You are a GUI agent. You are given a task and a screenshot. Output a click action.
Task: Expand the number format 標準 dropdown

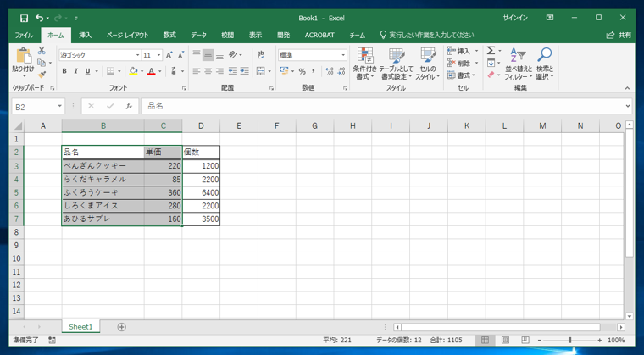pos(343,54)
